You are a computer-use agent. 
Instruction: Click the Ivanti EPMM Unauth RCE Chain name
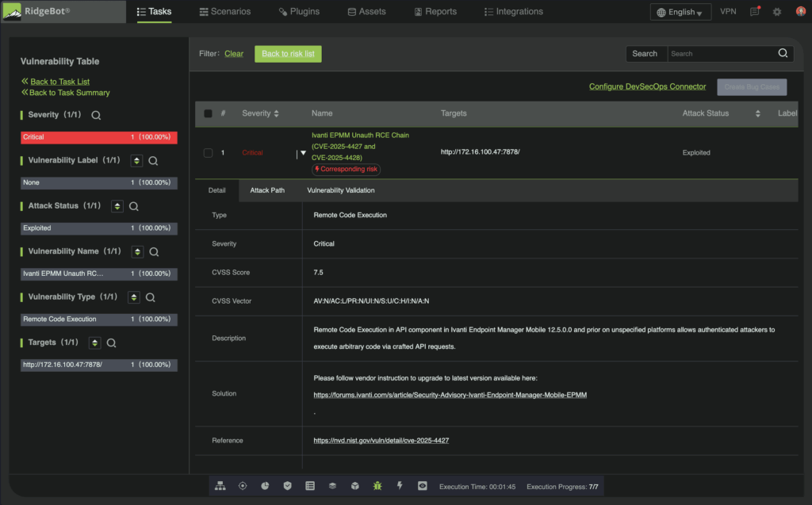(361, 146)
